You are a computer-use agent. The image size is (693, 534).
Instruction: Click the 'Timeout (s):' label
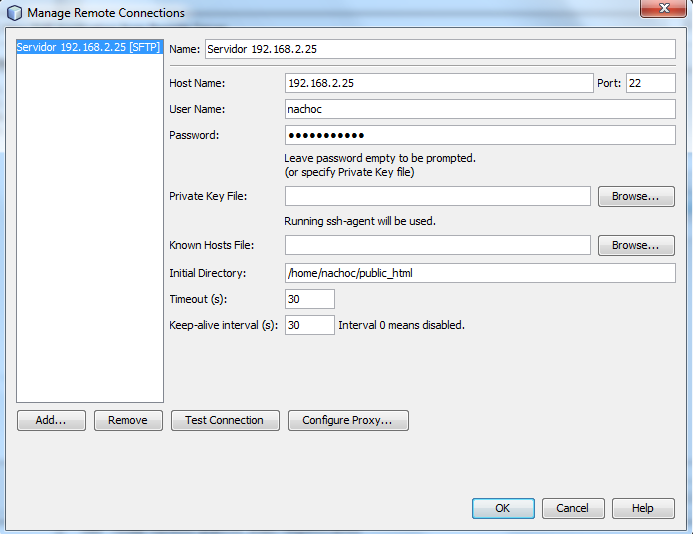pos(198,299)
